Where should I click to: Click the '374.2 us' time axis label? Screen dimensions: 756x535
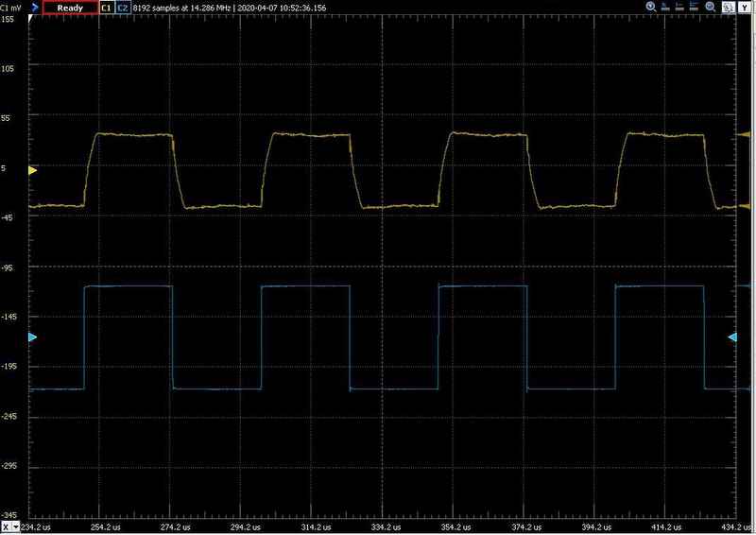(526, 527)
